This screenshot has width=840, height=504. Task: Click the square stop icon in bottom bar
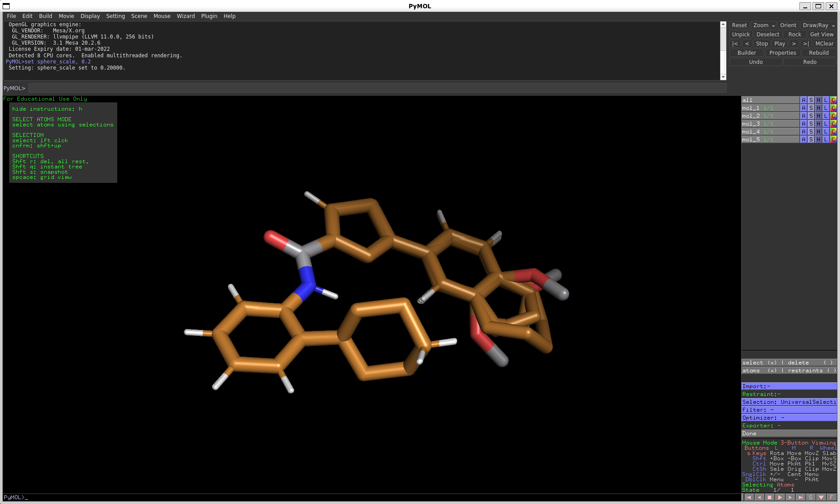770,497
